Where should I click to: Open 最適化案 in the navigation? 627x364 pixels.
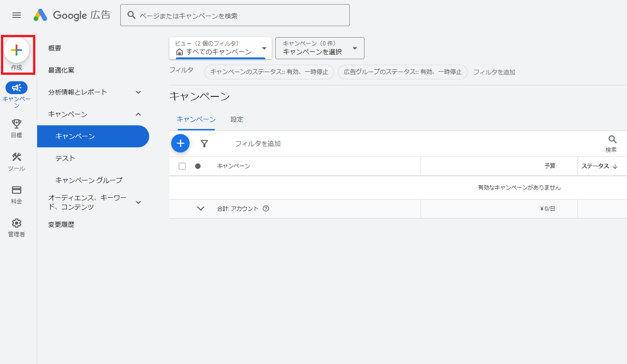click(61, 70)
